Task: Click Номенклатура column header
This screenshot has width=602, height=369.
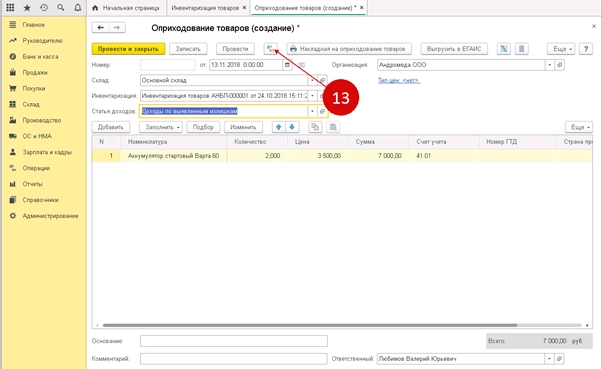Action: (x=174, y=142)
